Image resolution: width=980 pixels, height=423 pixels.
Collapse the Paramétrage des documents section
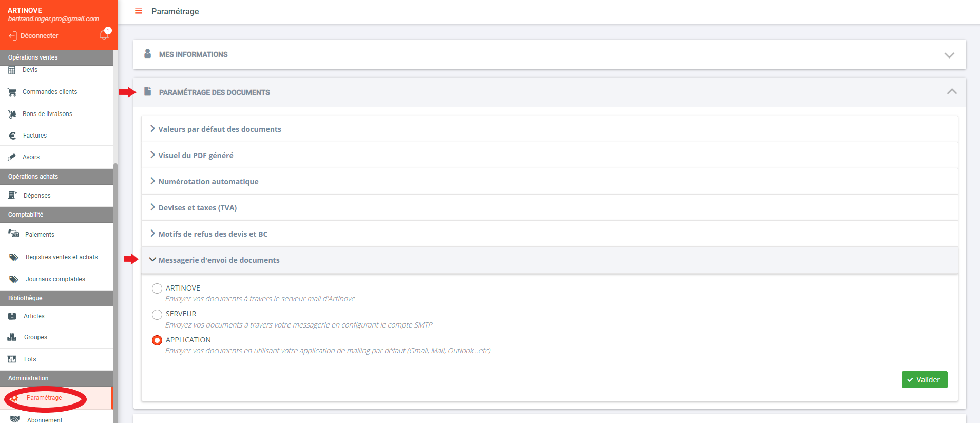coord(951,92)
